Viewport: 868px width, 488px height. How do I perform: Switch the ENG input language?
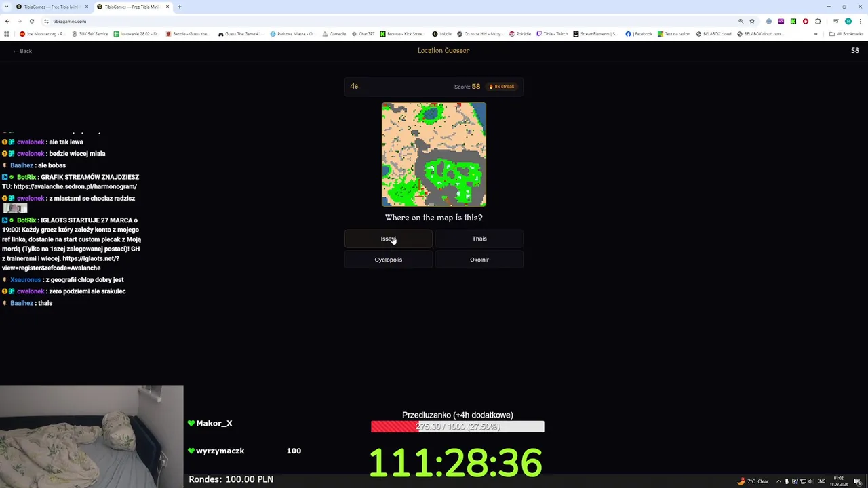[821, 481]
